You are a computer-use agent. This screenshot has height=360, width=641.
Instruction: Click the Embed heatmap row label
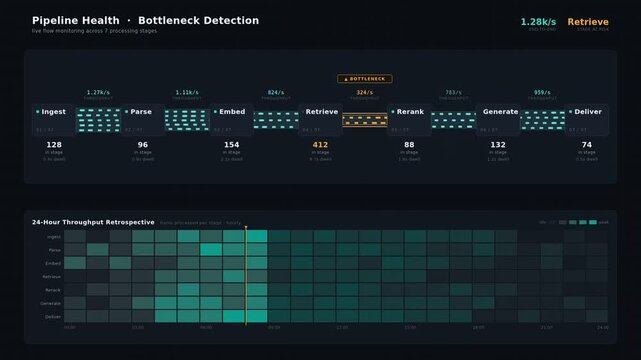click(53, 264)
